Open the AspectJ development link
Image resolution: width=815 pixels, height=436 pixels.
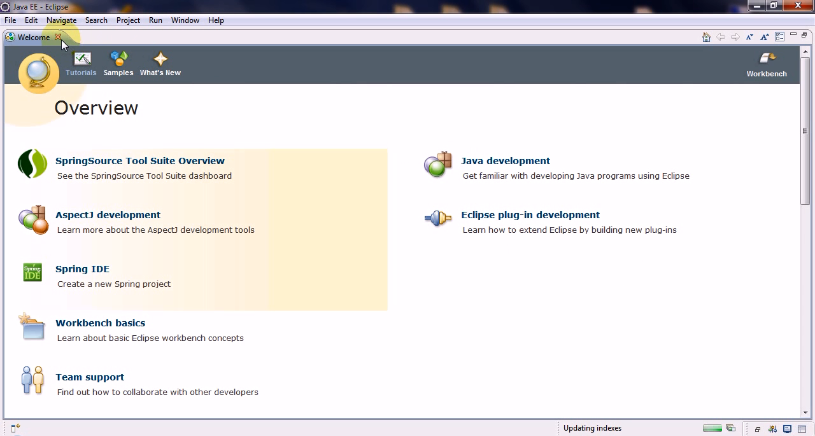[x=108, y=215]
